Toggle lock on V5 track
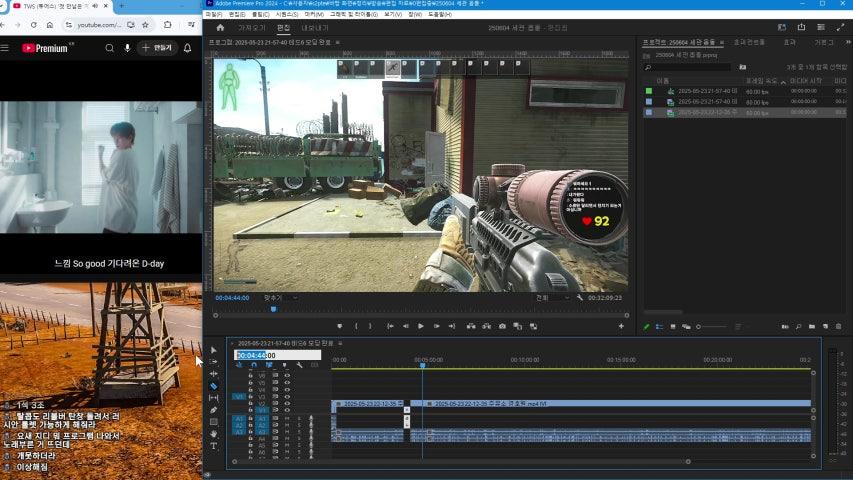 click(x=251, y=383)
